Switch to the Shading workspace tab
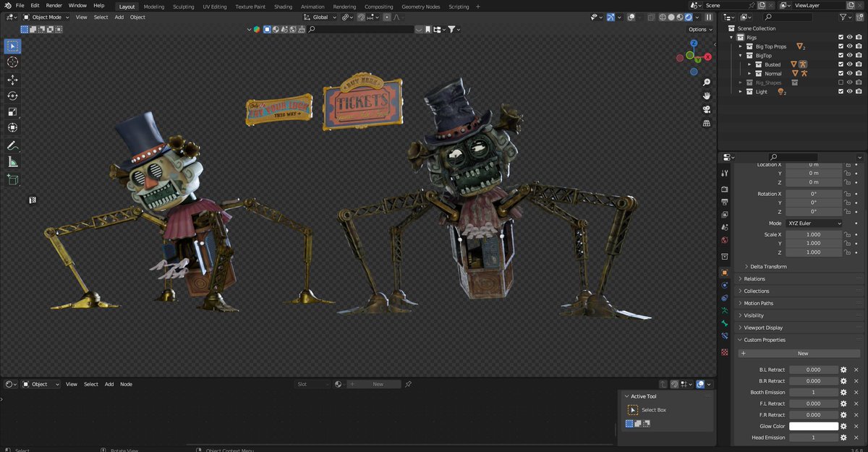The width and height of the screenshot is (868, 452). click(x=283, y=7)
